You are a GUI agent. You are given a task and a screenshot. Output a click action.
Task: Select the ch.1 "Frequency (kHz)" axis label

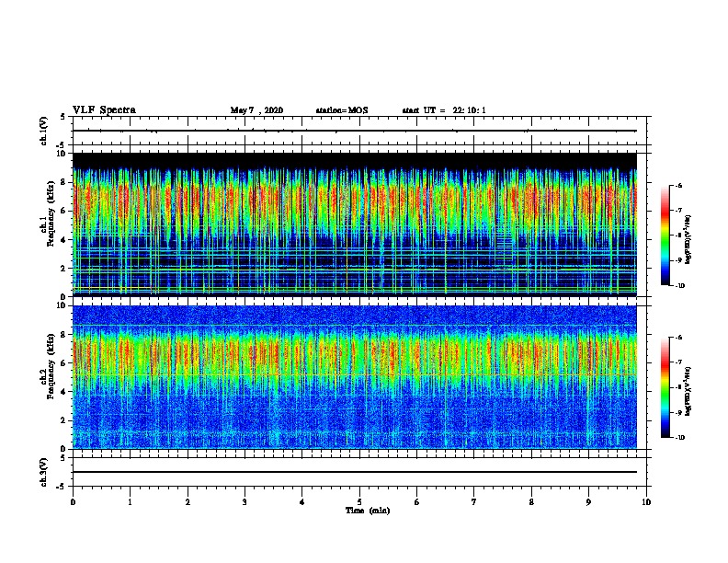tap(51, 214)
